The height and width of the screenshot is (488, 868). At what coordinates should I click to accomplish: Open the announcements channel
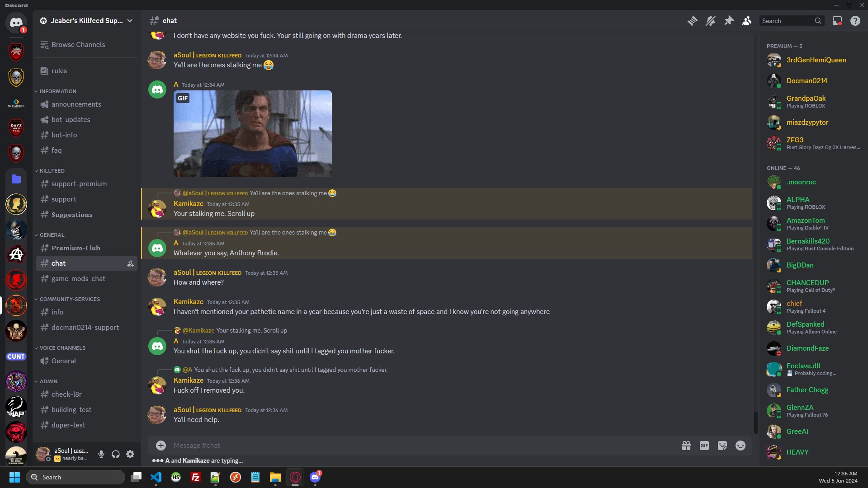[86, 104]
